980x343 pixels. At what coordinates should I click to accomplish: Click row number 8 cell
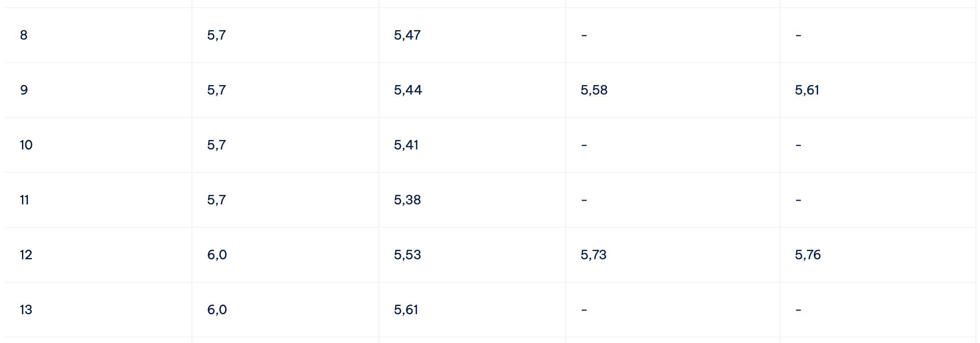click(98, 35)
